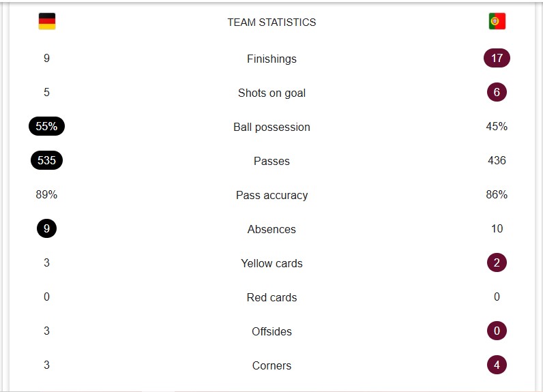Click the TEAM STATISTICS heading
The height and width of the screenshot is (392, 543).
[271, 22]
